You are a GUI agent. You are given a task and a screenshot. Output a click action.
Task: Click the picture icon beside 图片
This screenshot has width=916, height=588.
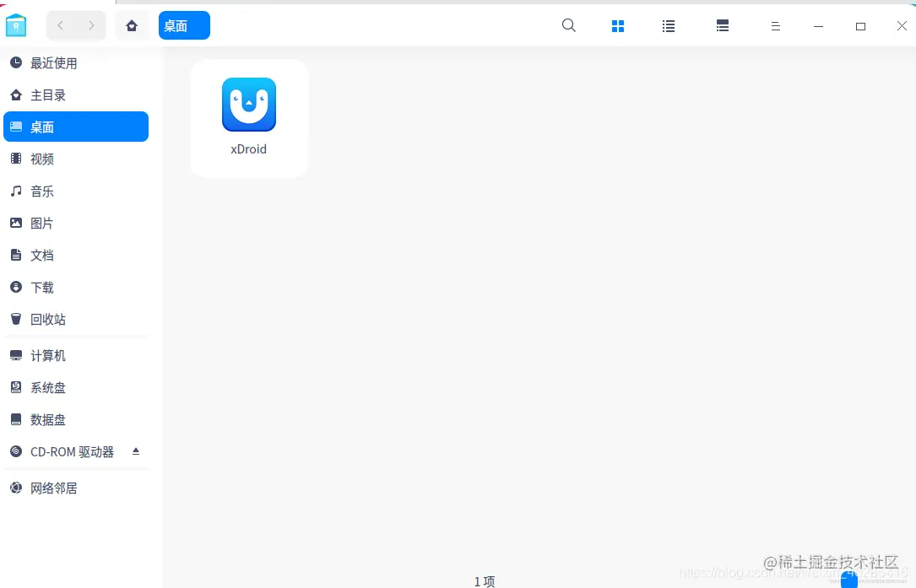pos(16,223)
